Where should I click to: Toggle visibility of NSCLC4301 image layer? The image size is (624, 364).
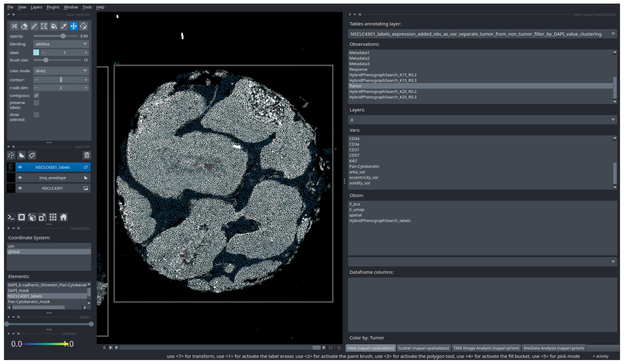pos(20,188)
